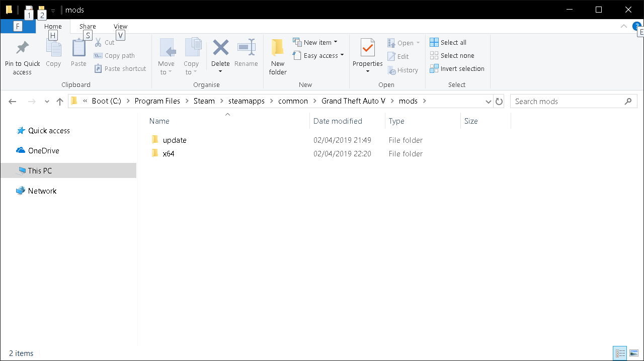Expand the arrow after mods breadcrumb

click(424, 101)
